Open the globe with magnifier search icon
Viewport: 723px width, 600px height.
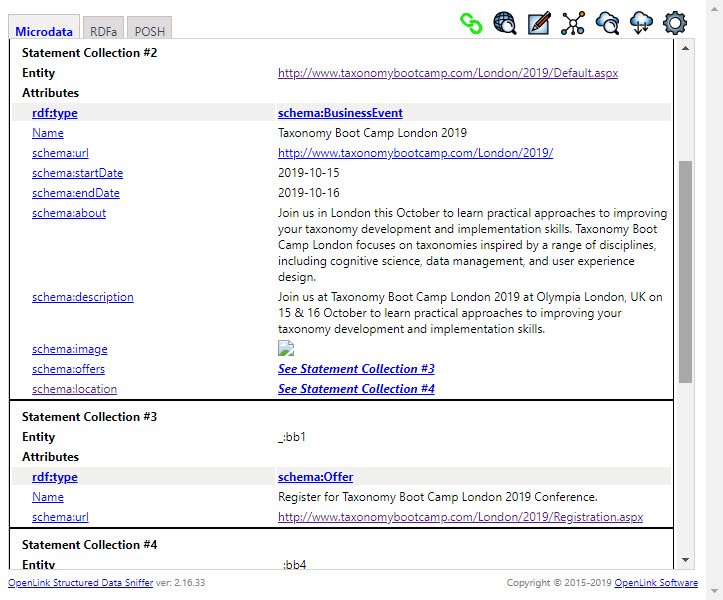pyautogui.click(x=505, y=23)
